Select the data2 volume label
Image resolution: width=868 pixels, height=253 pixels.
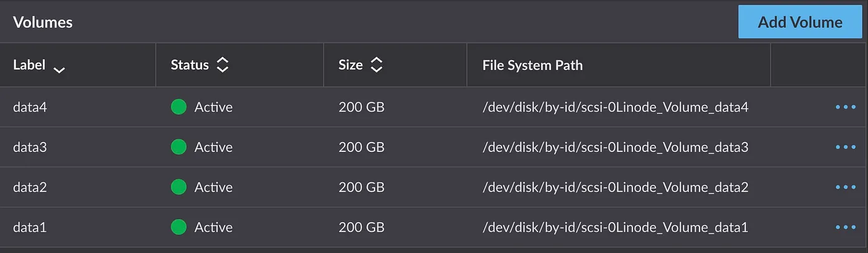30,187
